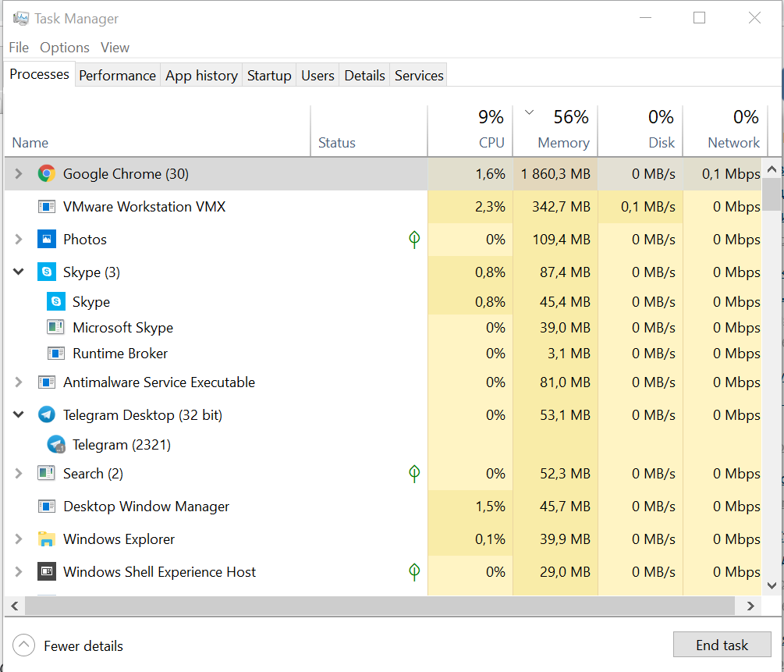Sort by the Memory column header
This screenshot has width=784, height=672.
pyautogui.click(x=555, y=131)
